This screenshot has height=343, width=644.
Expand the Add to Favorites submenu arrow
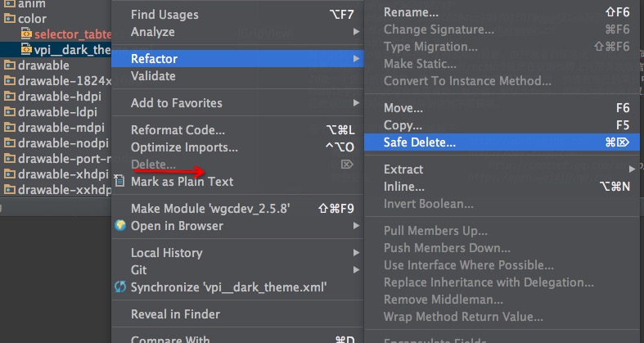[x=356, y=103]
